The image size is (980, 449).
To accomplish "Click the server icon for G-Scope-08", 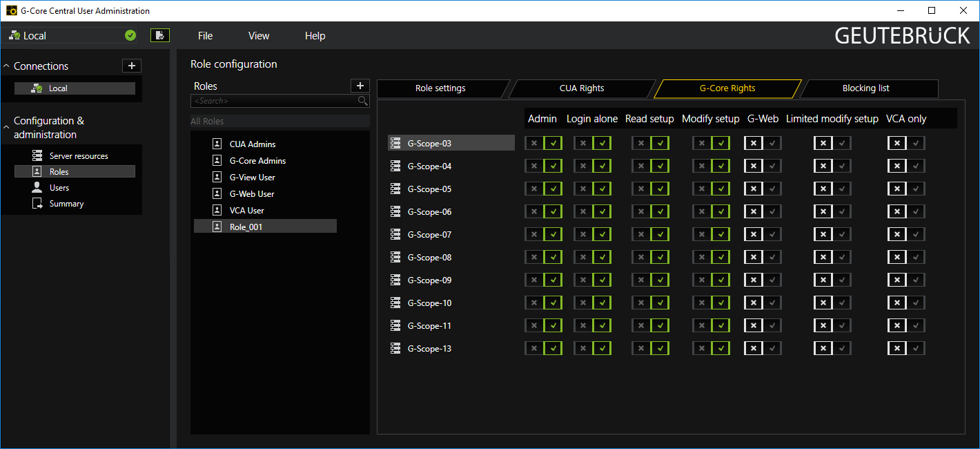I will point(395,257).
